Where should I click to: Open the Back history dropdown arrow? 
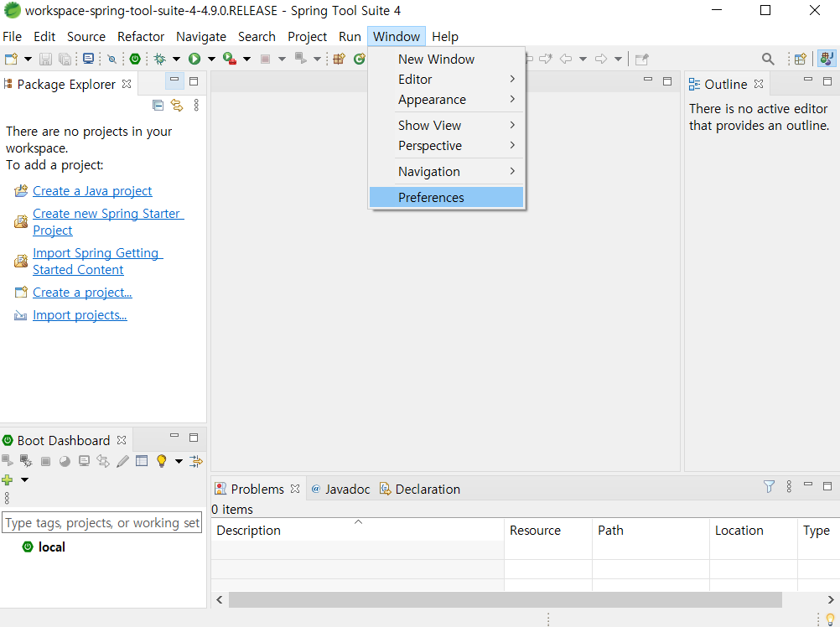[583, 59]
